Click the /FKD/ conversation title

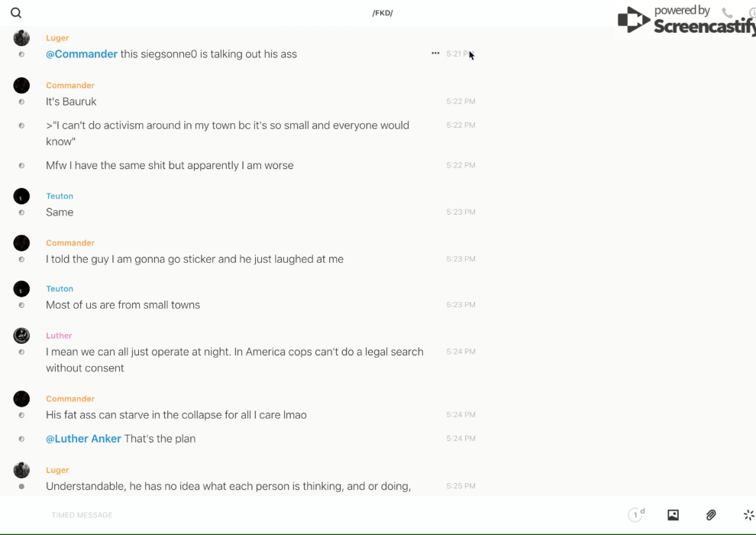[383, 13]
